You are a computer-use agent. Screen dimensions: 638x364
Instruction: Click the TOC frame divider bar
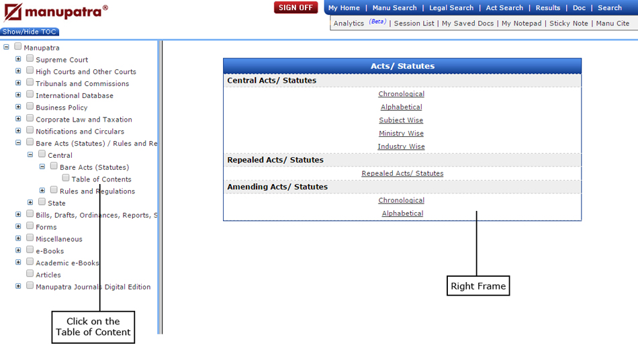160,187
